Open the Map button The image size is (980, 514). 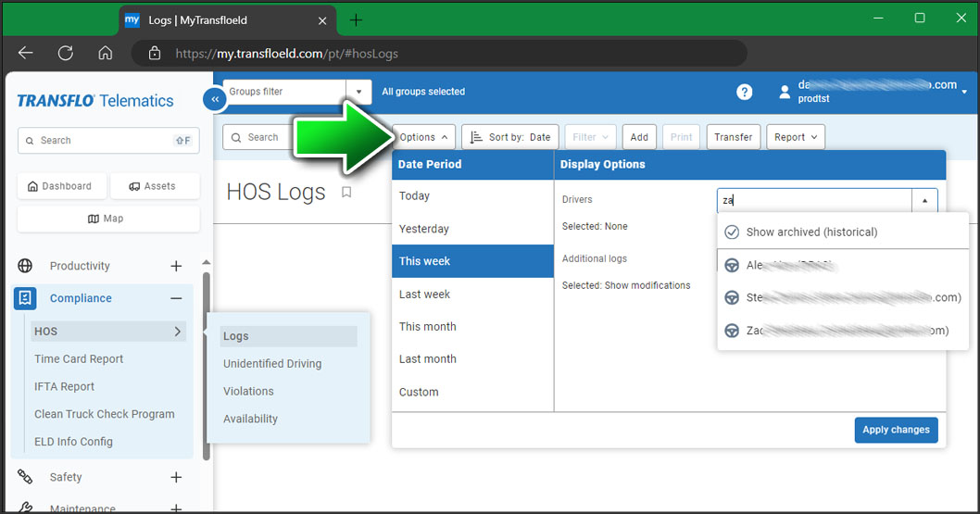(108, 219)
